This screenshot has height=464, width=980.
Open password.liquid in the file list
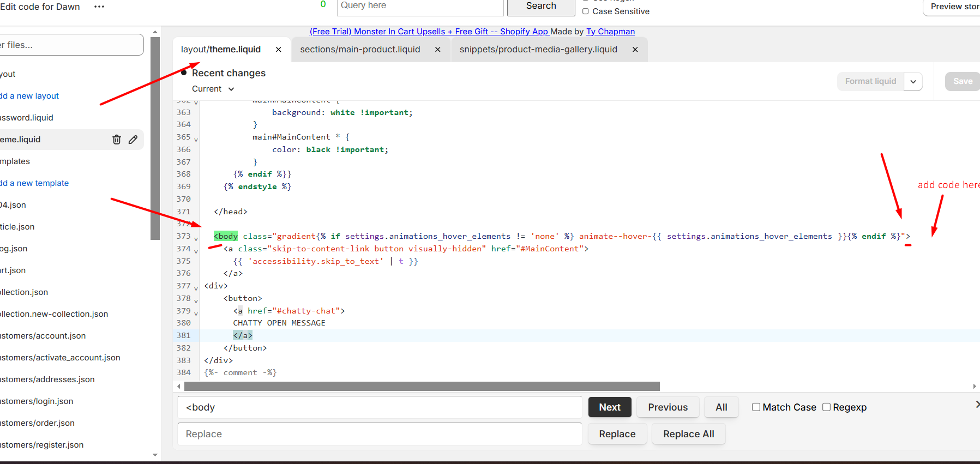(27, 118)
